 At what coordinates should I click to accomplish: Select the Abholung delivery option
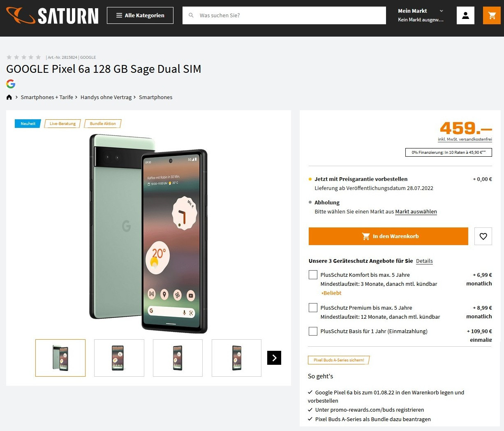click(x=327, y=202)
